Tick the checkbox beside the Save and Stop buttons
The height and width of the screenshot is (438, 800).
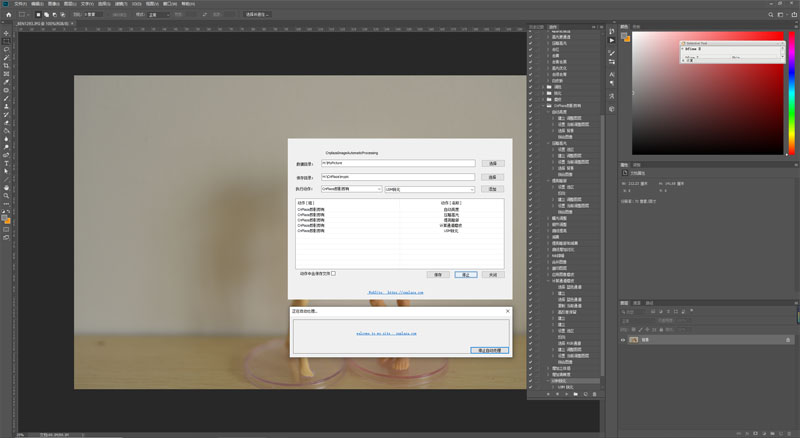pyautogui.click(x=333, y=273)
